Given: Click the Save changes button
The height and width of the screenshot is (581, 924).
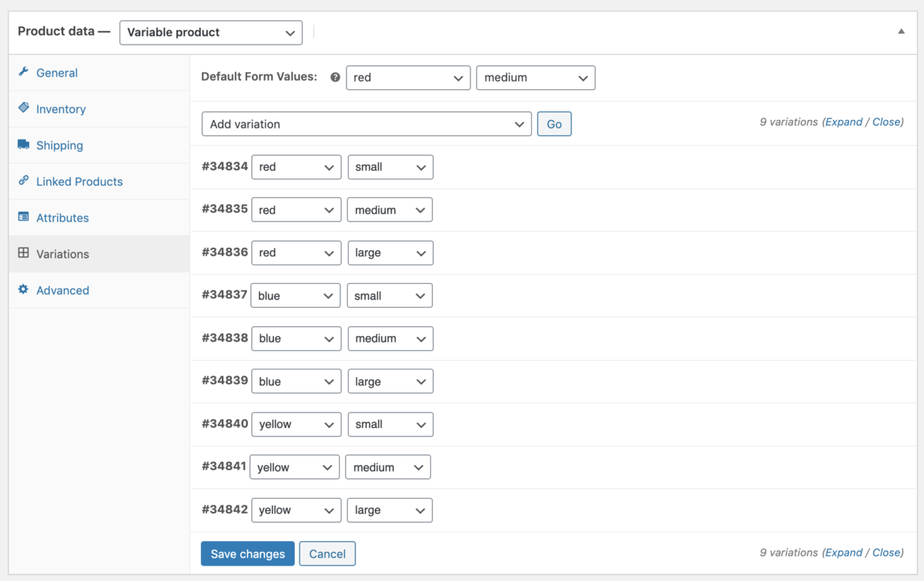Looking at the screenshot, I should (x=247, y=553).
